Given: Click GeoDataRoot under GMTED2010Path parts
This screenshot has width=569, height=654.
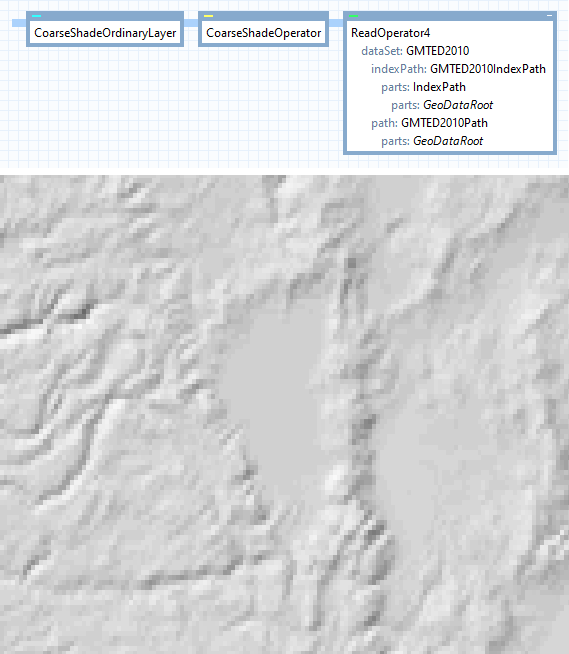Looking at the screenshot, I should point(448,141).
